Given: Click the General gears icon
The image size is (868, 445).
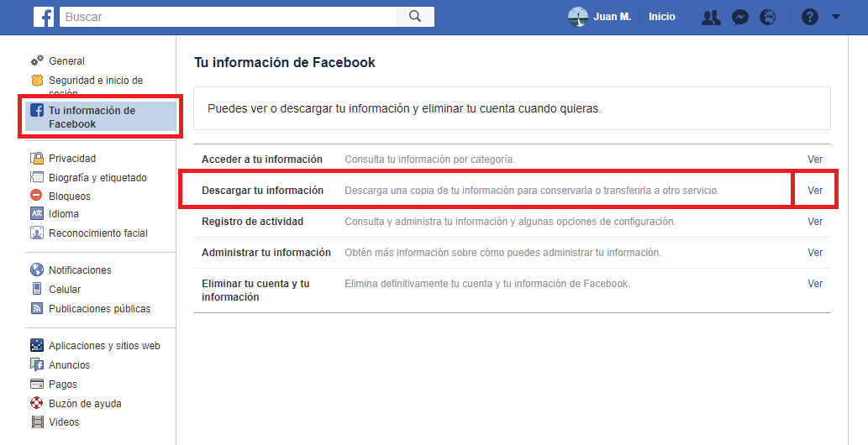Looking at the screenshot, I should (x=37, y=60).
